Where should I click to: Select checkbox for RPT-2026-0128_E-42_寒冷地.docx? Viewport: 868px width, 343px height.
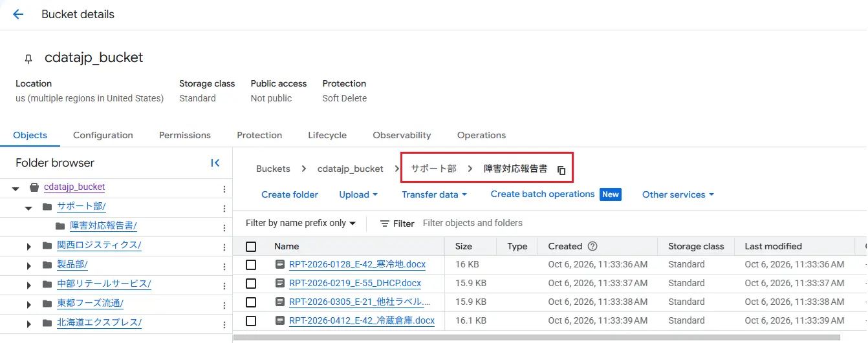tap(251, 264)
